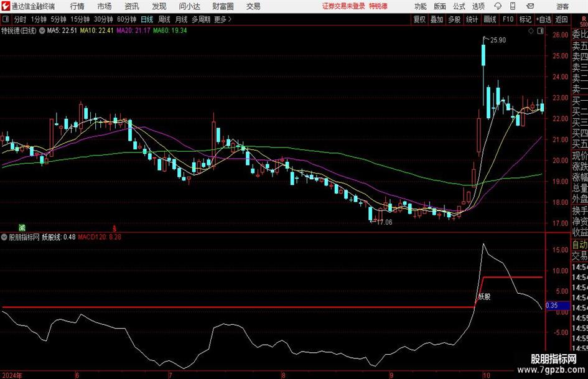
Task: Open the mobile phone icon in title bar
Action: [x=513, y=6]
